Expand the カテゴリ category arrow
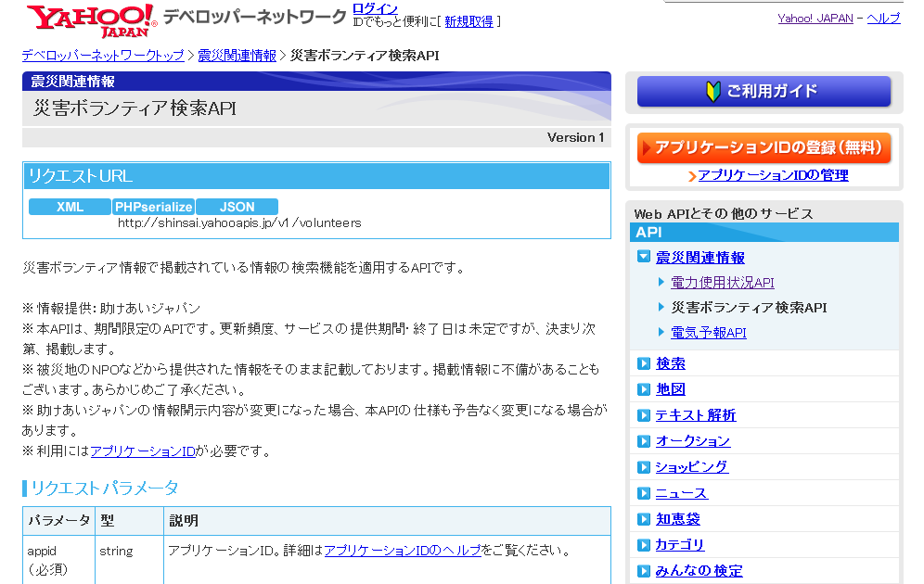The height and width of the screenshot is (584, 924). point(644,544)
